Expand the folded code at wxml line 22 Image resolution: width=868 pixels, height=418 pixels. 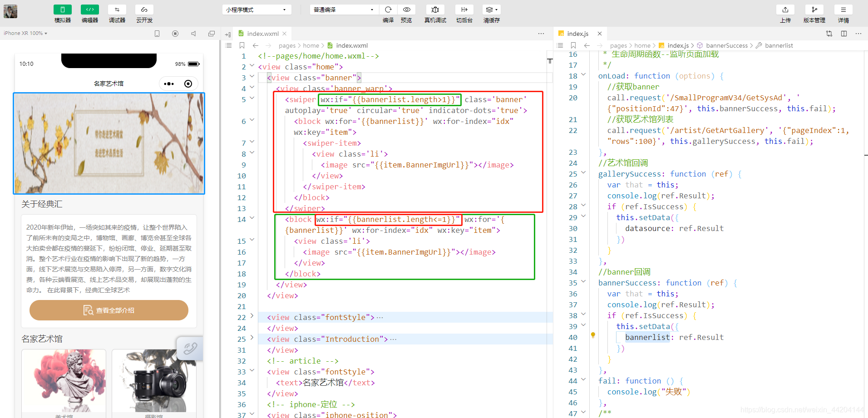click(252, 317)
